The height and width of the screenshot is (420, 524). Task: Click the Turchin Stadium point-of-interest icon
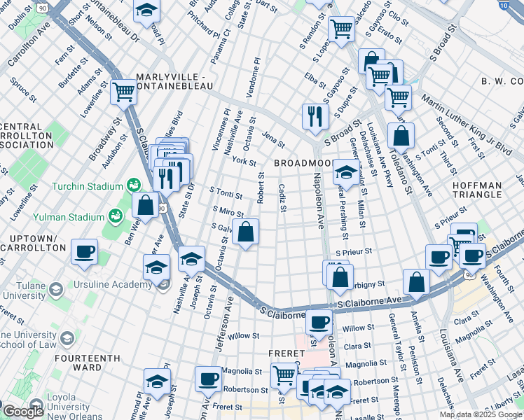133,185
